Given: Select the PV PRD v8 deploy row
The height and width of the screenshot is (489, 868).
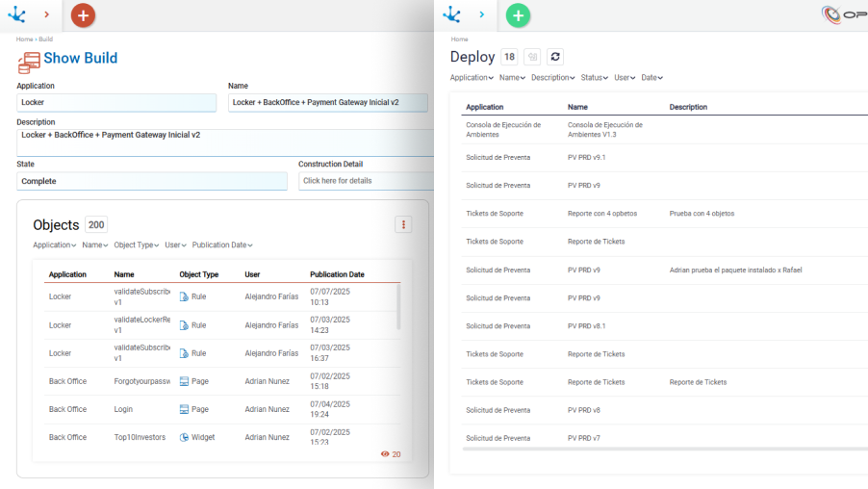Looking at the screenshot, I should point(664,410).
